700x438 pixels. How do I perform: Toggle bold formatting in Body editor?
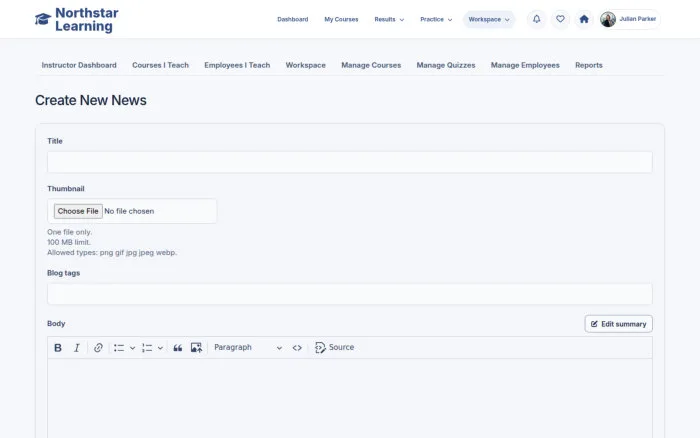[58, 348]
